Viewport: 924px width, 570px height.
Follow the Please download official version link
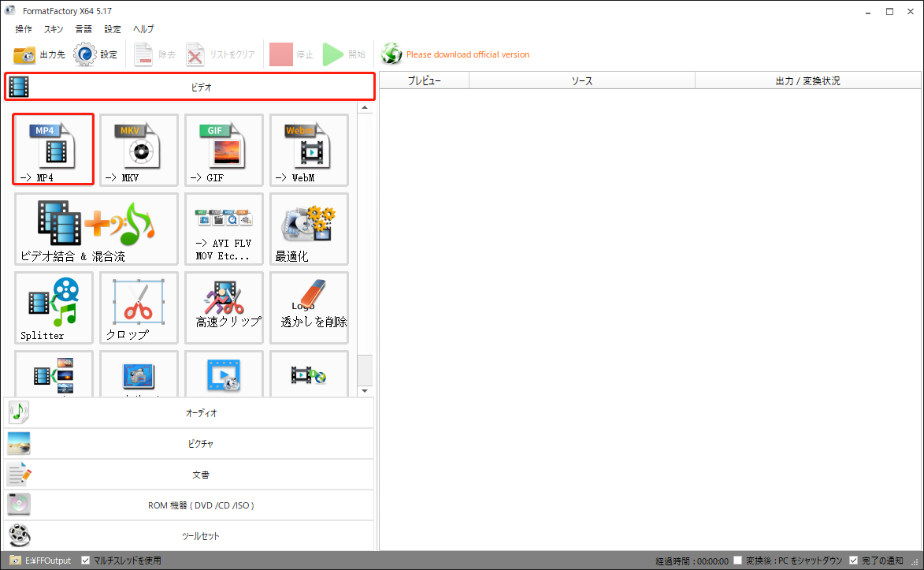[468, 54]
